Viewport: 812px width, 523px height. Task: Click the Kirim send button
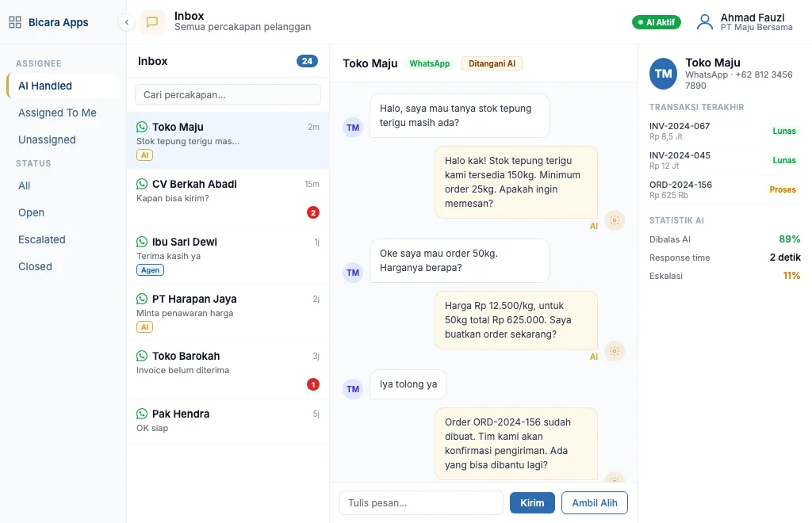532,503
